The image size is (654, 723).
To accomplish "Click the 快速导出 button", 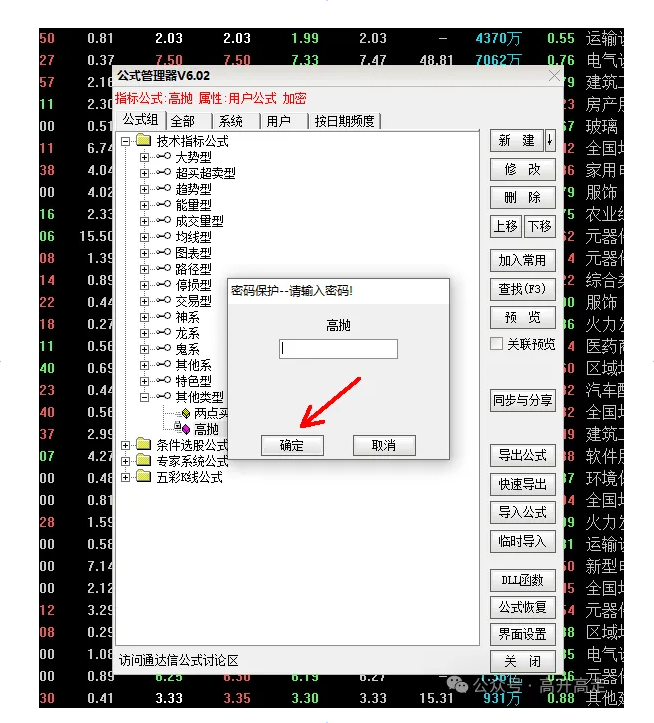I will [523, 484].
